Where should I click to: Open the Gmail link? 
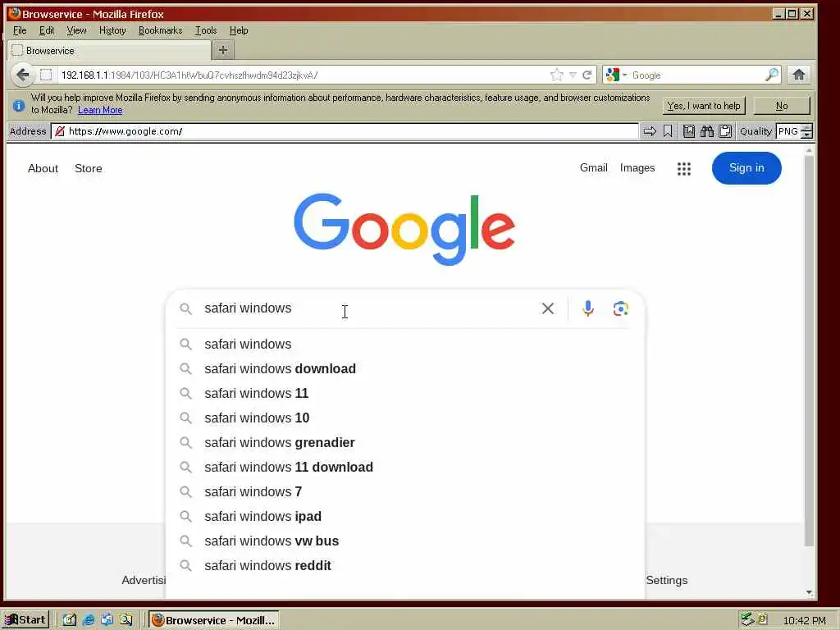(594, 167)
